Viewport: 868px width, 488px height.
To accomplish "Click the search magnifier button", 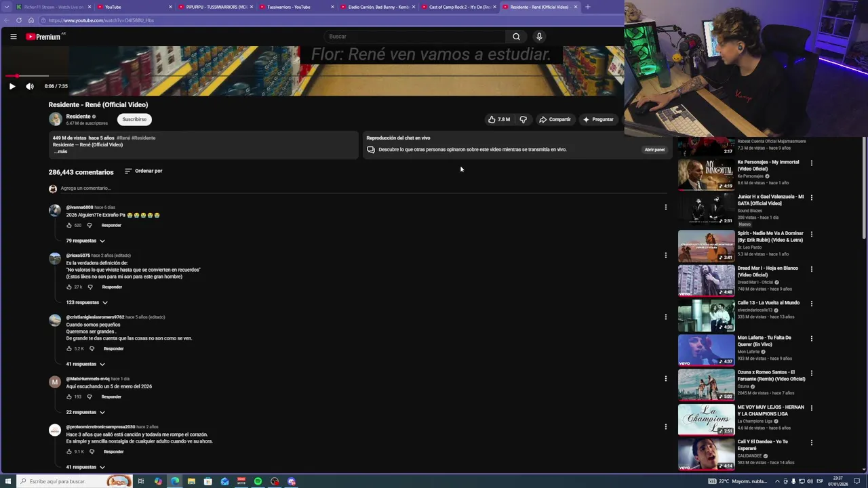I will 516,37.
